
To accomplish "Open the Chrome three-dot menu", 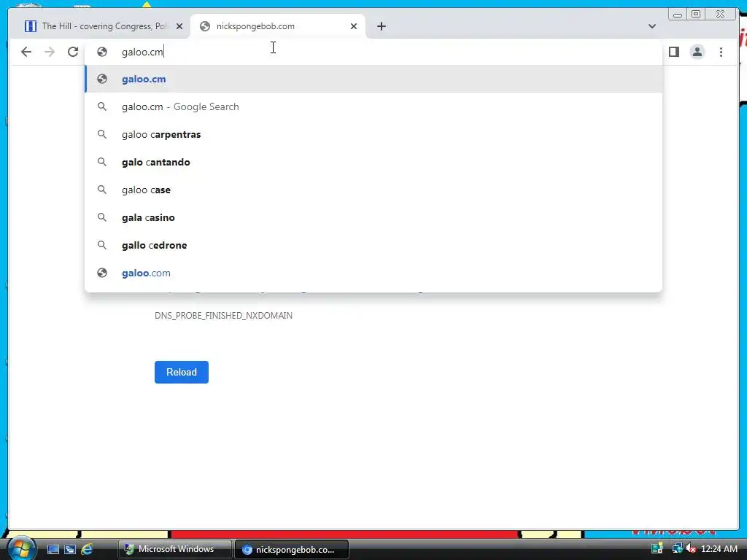I will pyautogui.click(x=721, y=52).
